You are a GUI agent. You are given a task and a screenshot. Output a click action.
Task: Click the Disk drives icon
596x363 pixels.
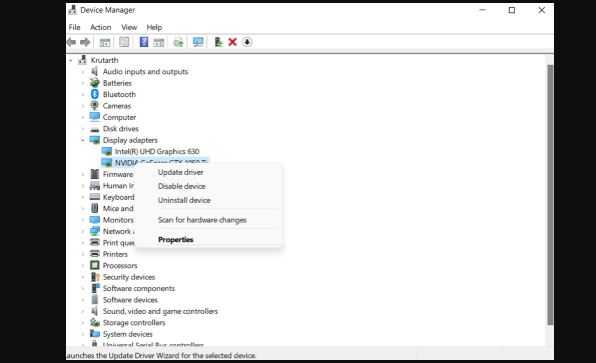(95, 129)
